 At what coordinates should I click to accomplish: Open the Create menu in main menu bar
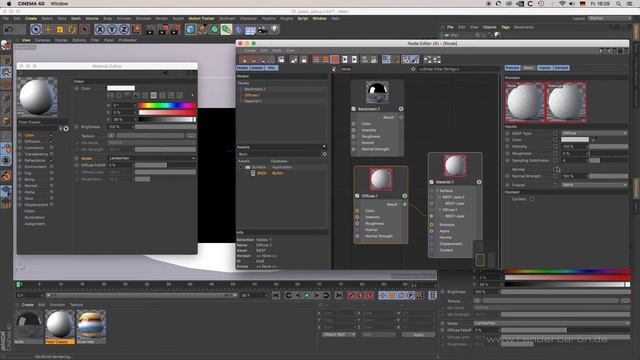tap(31, 18)
